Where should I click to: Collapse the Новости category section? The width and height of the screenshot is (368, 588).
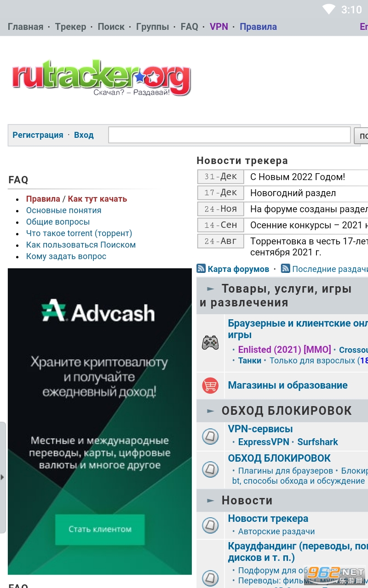pos(211,501)
